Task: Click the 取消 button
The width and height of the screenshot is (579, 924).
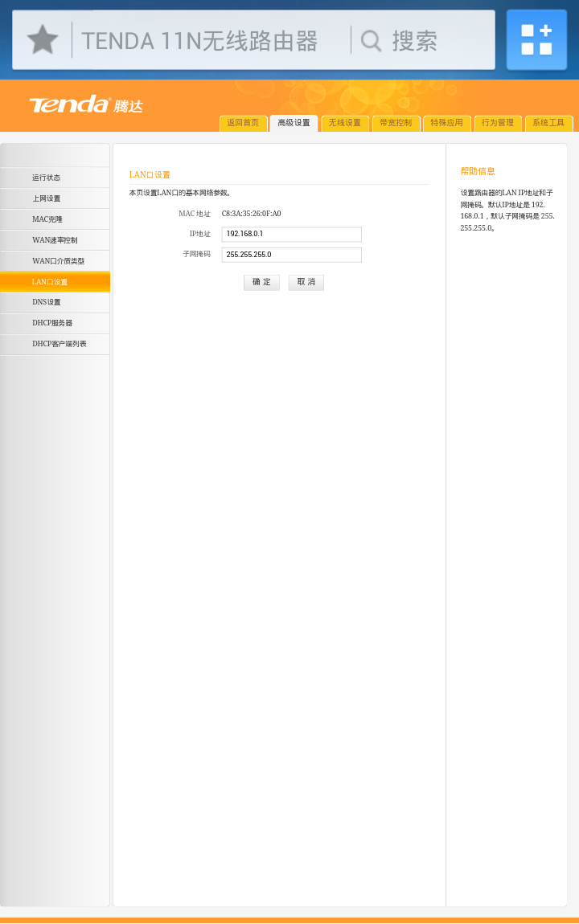Action: pos(306,282)
